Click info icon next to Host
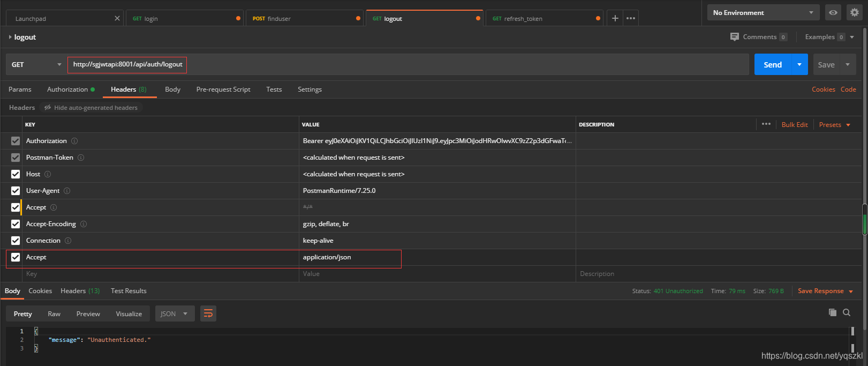This screenshot has width=868, height=366. [x=48, y=174]
